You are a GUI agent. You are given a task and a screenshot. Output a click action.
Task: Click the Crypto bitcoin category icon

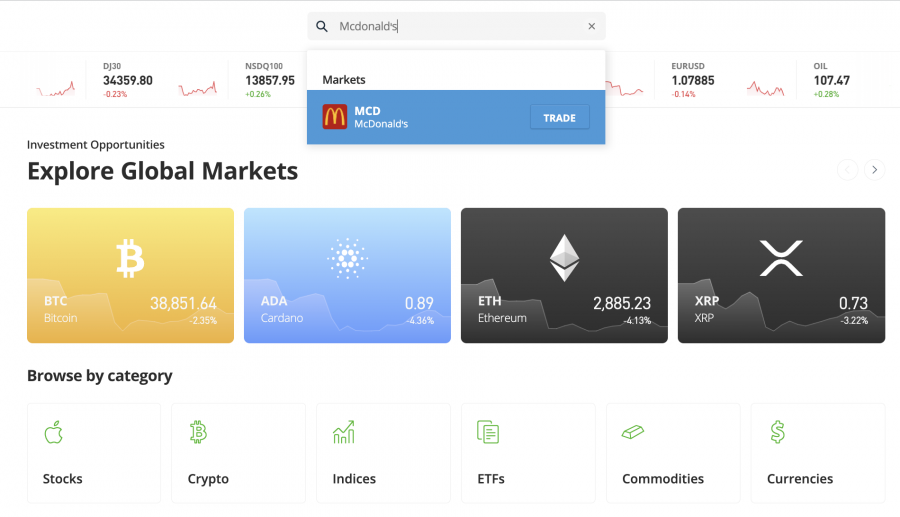pyautogui.click(x=198, y=432)
